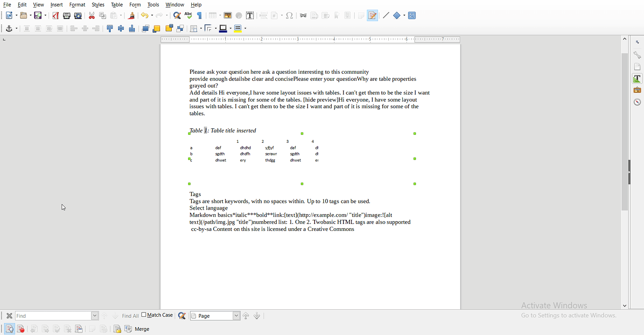Viewport: 644px width, 335px height.
Task: Open the Styles menu
Action: coord(98,5)
